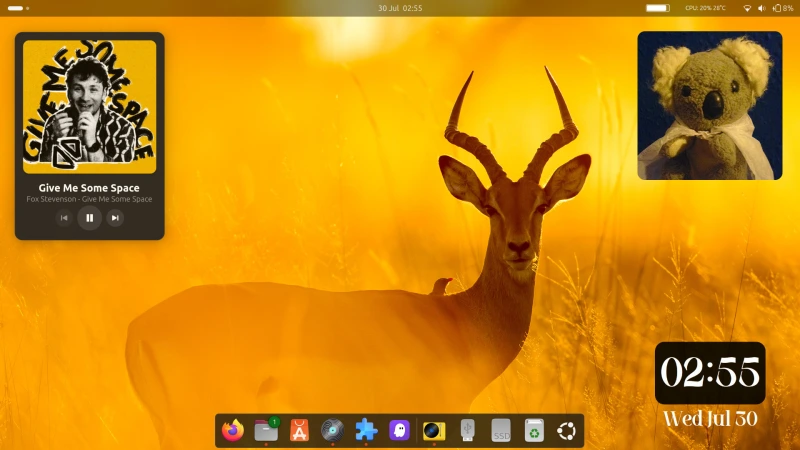Viewport: 800px width, 450px height.
Task: Open the volume icon in system tray
Action: coord(762,8)
